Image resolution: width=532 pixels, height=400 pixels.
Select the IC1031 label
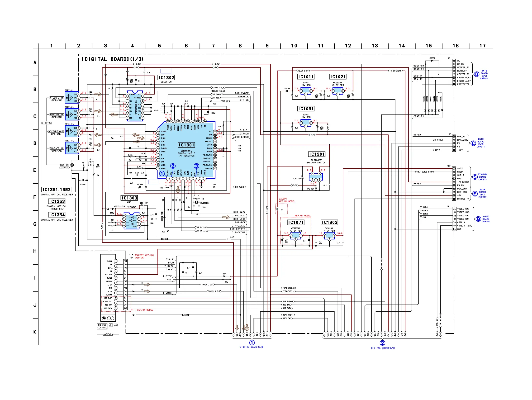tap(306, 109)
